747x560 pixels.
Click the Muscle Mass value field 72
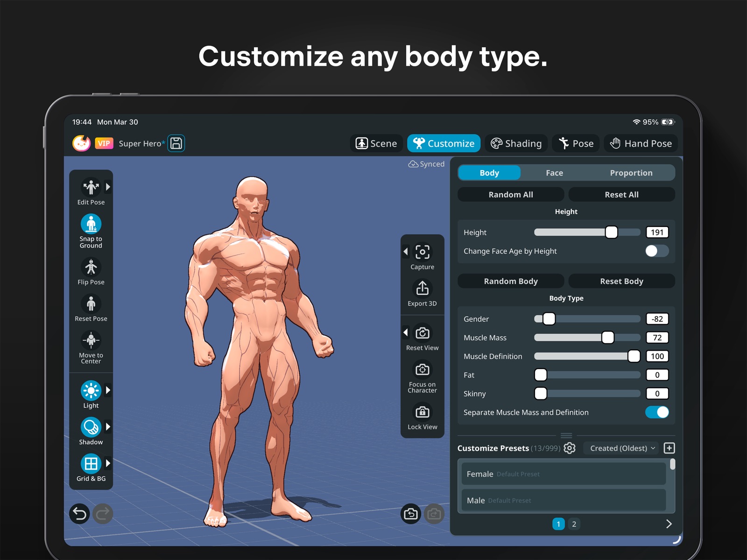click(657, 338)
